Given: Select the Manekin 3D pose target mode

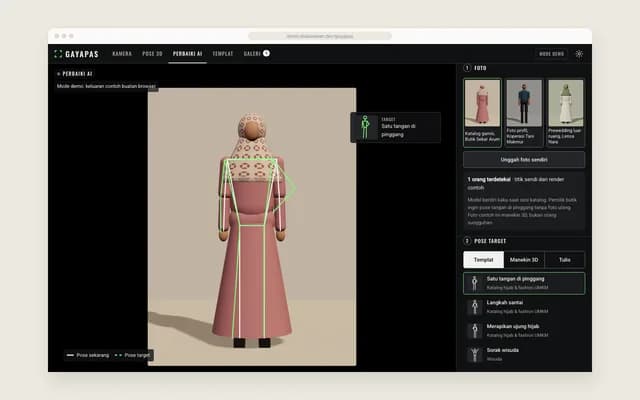Looking at the screenshot, I should click(524, 260).
